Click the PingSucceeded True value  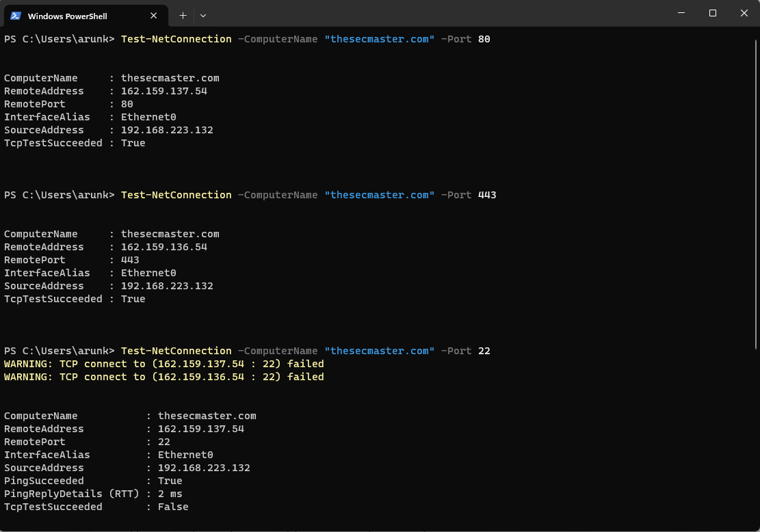170,481
